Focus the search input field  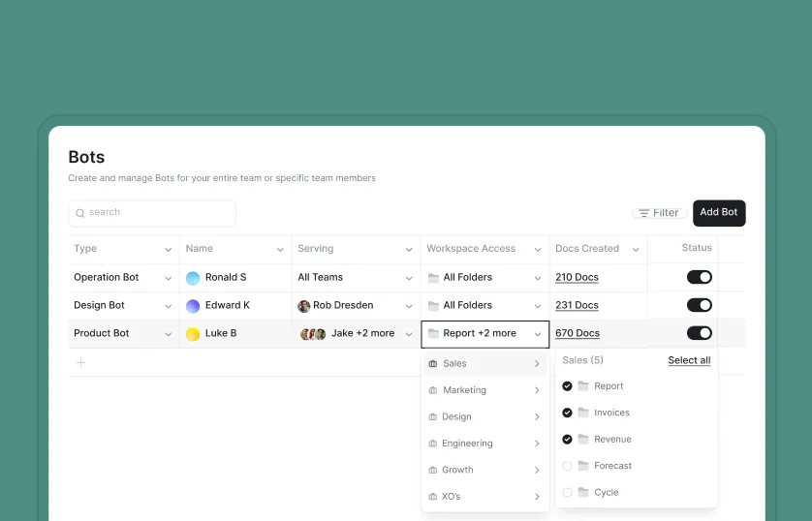[x=155, y=213]
